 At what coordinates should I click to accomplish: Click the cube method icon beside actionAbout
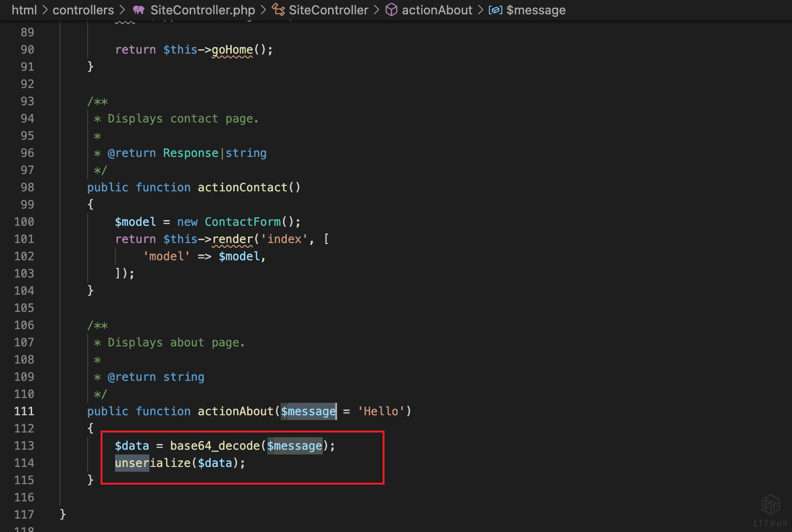pos(391,10)
